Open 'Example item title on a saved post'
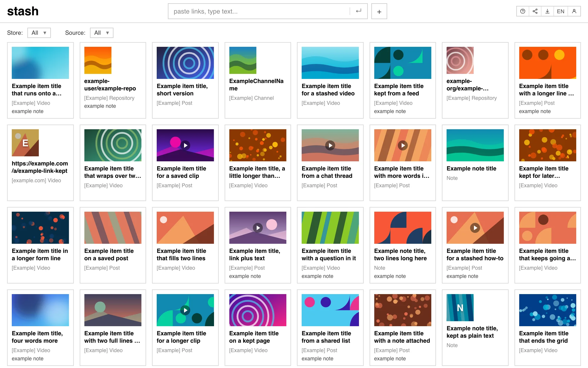This screenshot has height=368, width=588. coord(109,255)
